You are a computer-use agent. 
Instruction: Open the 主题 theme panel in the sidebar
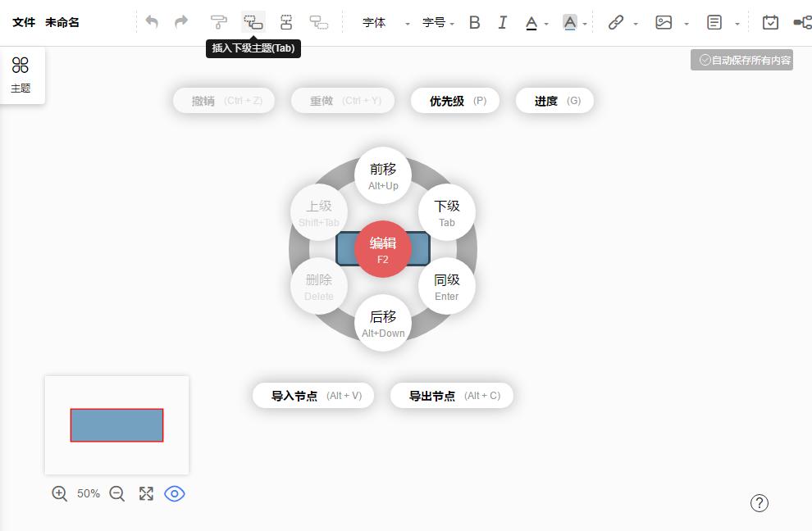21,74
